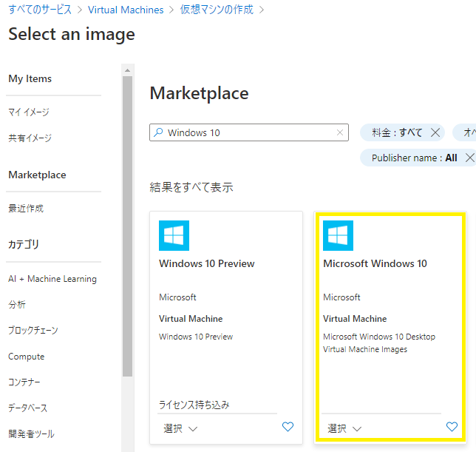The height and width of the screenshot is (452, 476).
Task: Click Microsoft Windows 10 Desktop description text
Action: 379,343
